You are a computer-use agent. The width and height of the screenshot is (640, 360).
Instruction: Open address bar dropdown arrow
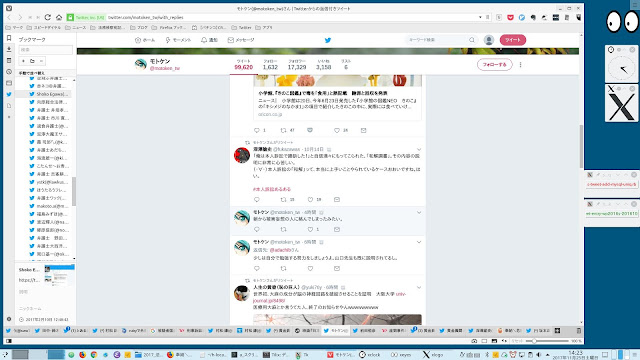[480, 18]
